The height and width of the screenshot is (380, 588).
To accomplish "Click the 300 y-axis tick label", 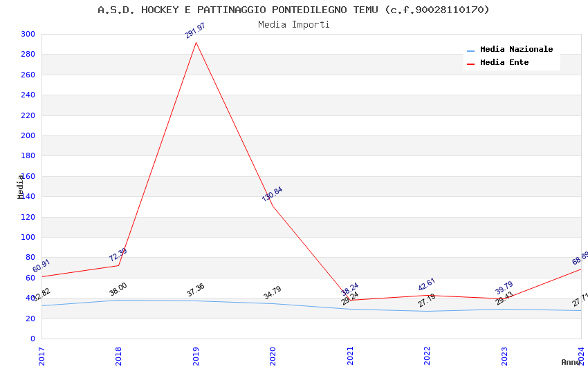I will pyautogui.click(x=28, y=34).
